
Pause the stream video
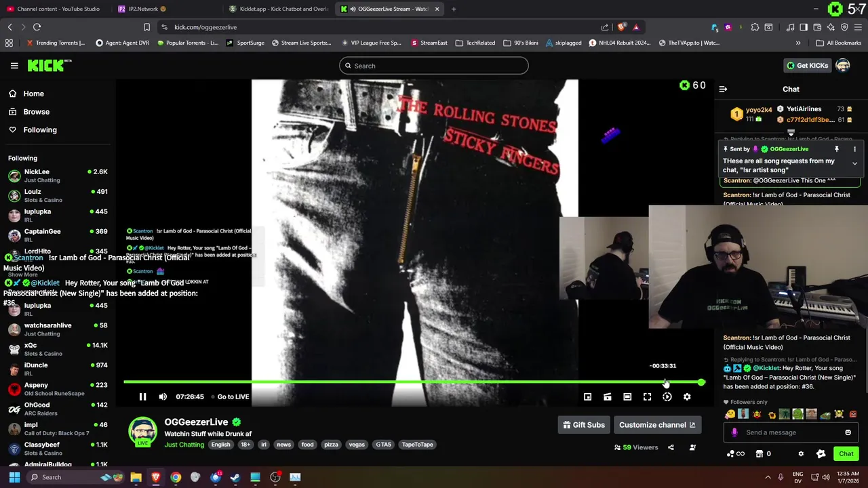(142, 396)
